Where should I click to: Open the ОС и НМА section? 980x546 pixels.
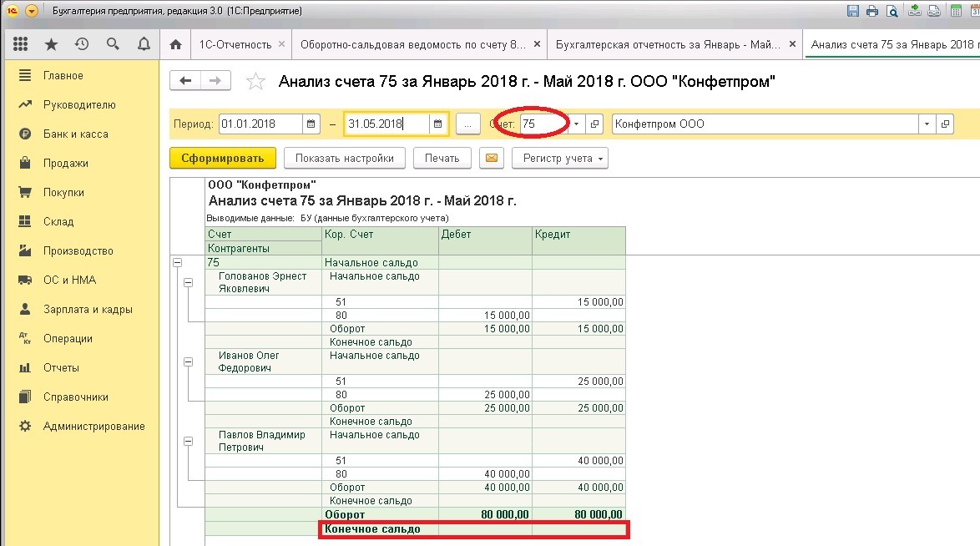82,281
